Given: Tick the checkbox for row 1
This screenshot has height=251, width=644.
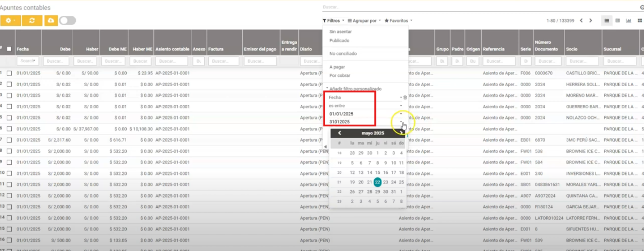Looking at the screenshot, I should 9,73.
